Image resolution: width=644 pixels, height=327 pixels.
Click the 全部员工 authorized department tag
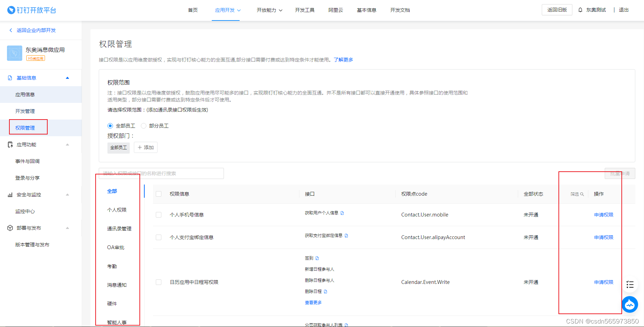[119, 148]
